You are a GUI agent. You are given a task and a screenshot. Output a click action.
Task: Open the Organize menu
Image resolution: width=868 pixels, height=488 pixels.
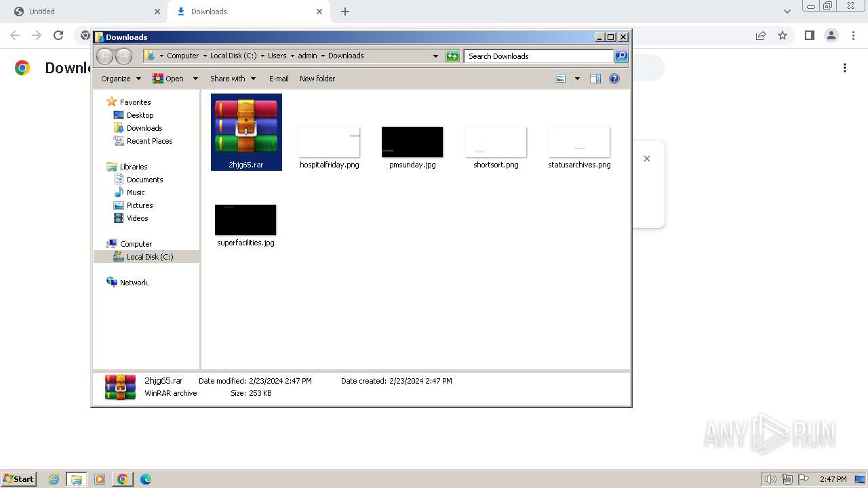click(x=121, y=79)
